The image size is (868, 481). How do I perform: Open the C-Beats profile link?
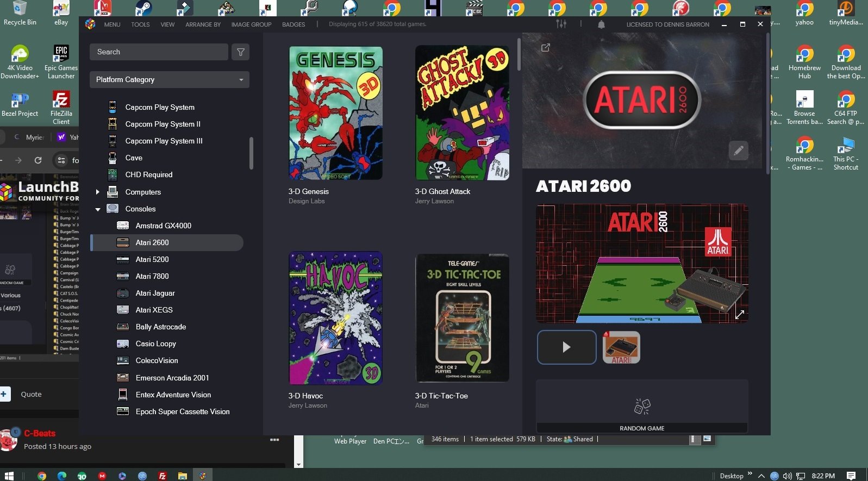[x=40, y=433]
